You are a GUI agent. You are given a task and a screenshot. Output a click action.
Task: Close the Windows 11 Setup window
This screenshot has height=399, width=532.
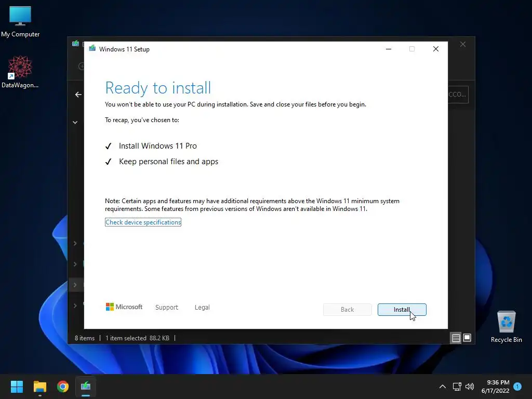point(436,49)
